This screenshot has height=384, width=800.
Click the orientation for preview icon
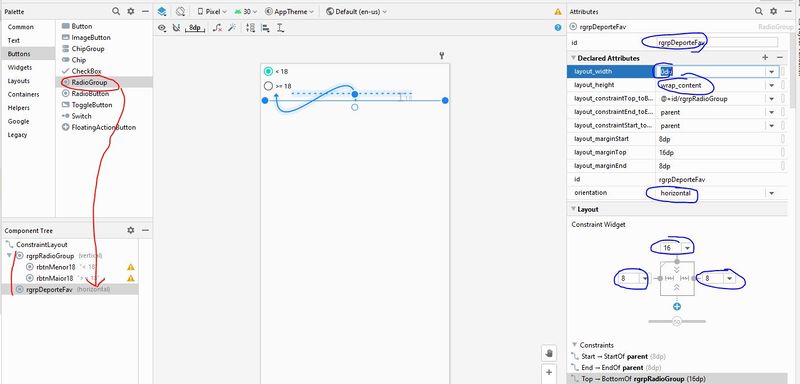pos(180,11)
